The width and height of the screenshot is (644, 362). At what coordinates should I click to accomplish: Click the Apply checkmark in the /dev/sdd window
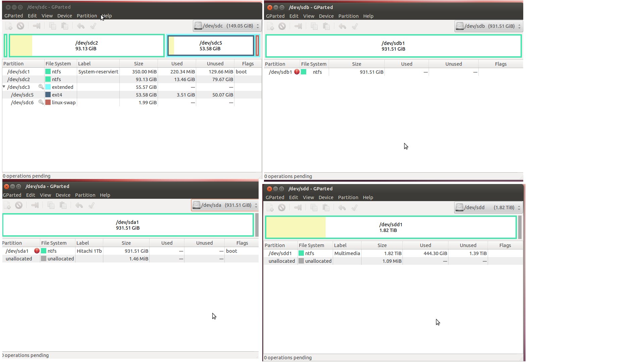355,208
